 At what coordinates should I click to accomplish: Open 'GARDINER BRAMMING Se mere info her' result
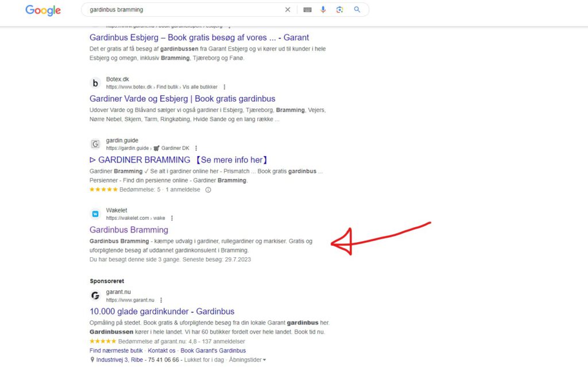pos(179,160)
